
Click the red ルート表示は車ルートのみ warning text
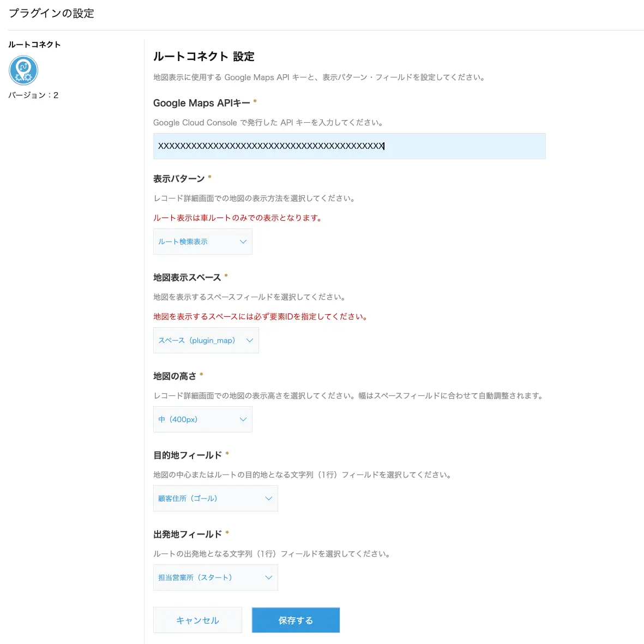238,218
